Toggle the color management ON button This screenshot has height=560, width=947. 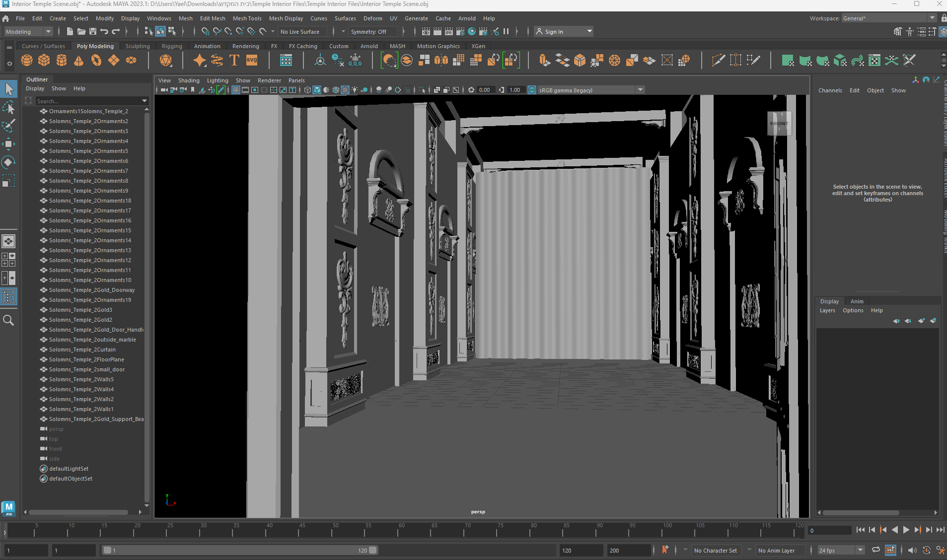(x=532, y=90)
